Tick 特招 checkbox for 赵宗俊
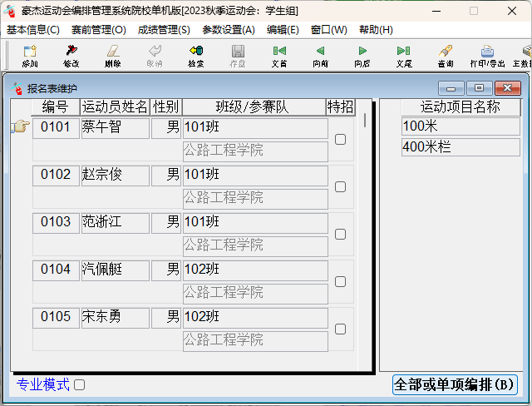Image resolution: width=532 pixels, height=406 pixels. [x=340, y=187]
